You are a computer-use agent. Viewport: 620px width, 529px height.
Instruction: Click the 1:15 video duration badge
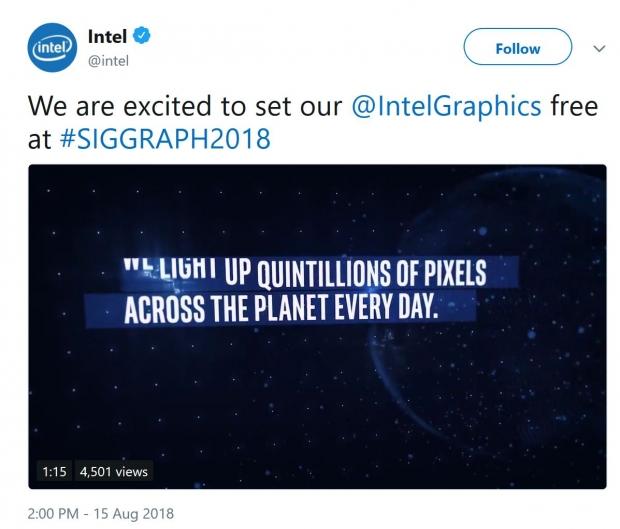[x=55, y=471]
